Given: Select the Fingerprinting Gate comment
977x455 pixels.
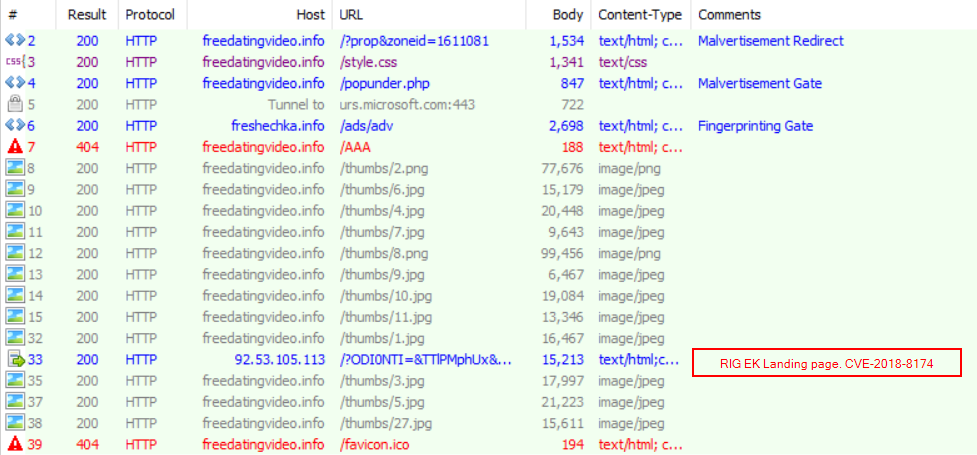Looking at the screenshot, I should 755,126.
